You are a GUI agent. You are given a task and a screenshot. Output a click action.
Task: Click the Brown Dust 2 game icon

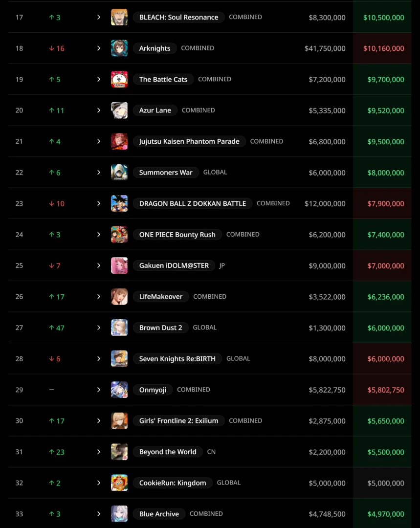pos(119,328)
